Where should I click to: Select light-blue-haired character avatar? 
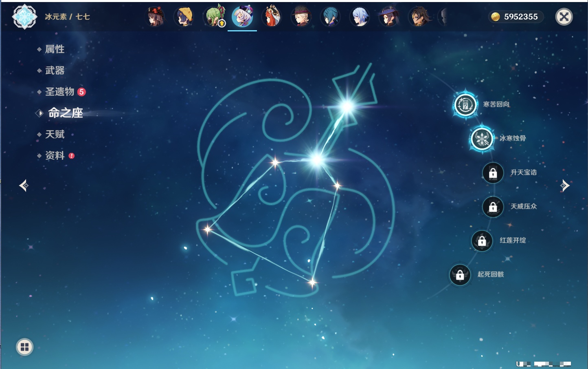(x=360, y=17)
